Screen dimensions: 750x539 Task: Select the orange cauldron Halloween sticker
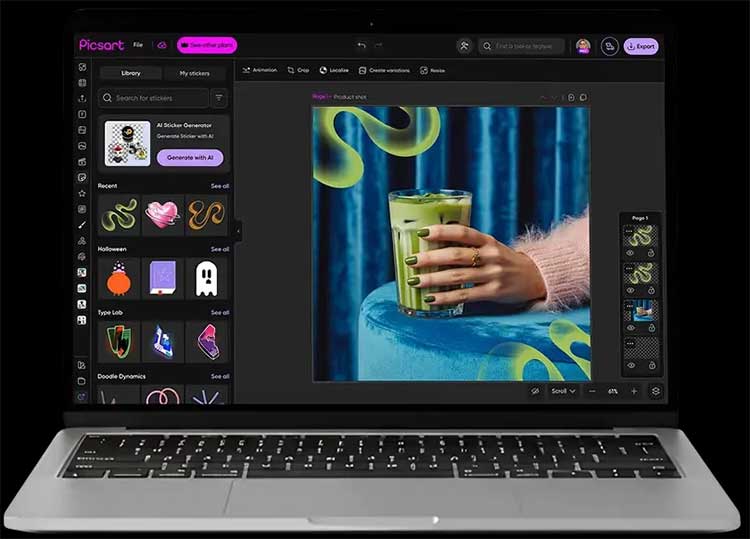pos(119,278)
